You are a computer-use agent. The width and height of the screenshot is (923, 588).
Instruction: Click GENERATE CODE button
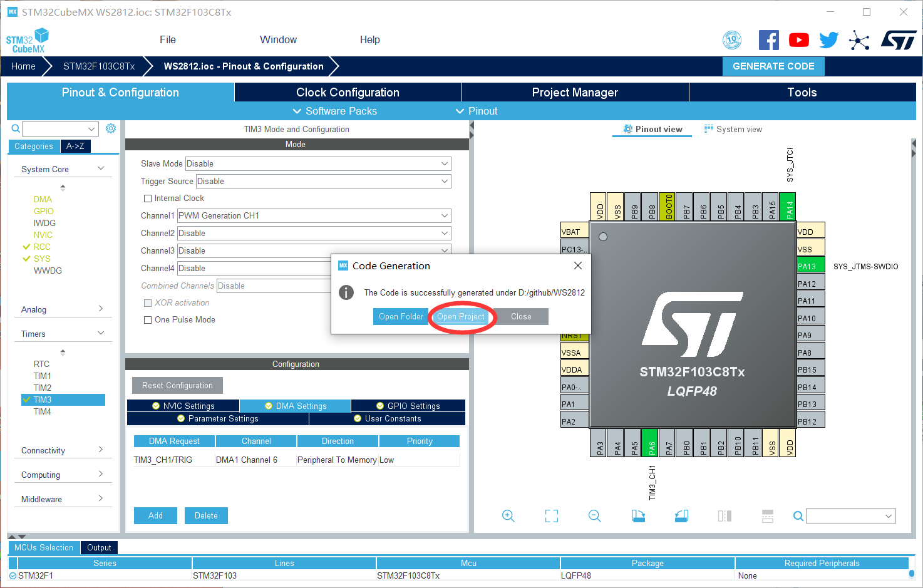(773, 66)
